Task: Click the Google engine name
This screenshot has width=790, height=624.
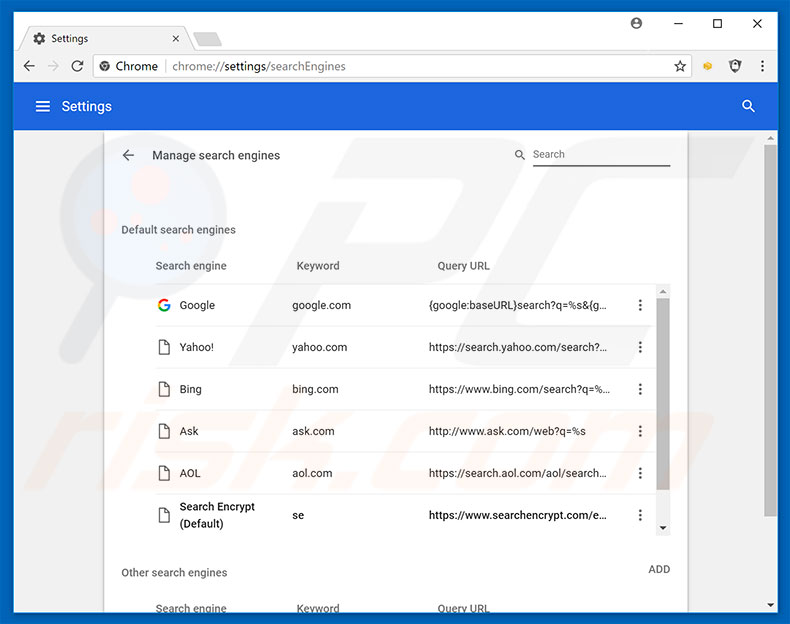Action: click(x=197, y=305)
